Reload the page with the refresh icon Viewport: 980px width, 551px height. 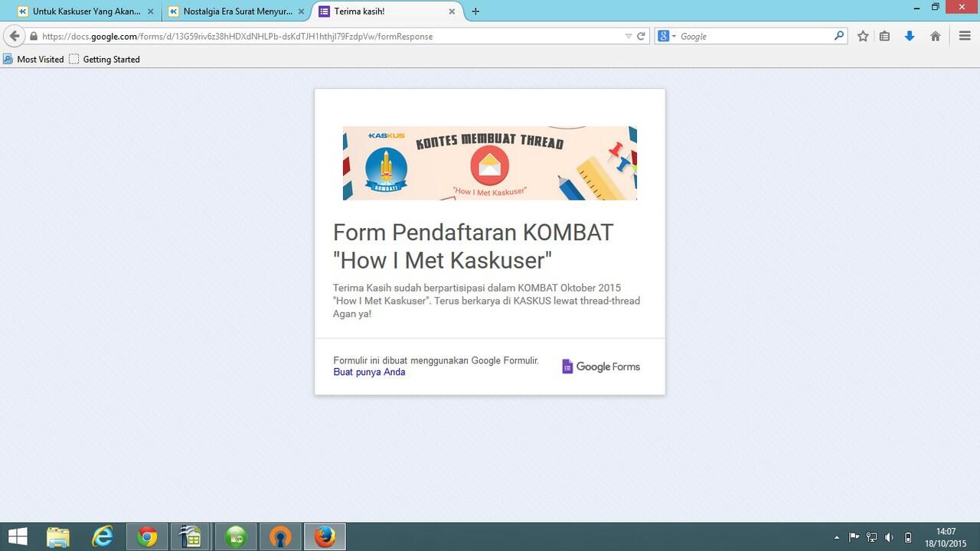pos(642,36)
